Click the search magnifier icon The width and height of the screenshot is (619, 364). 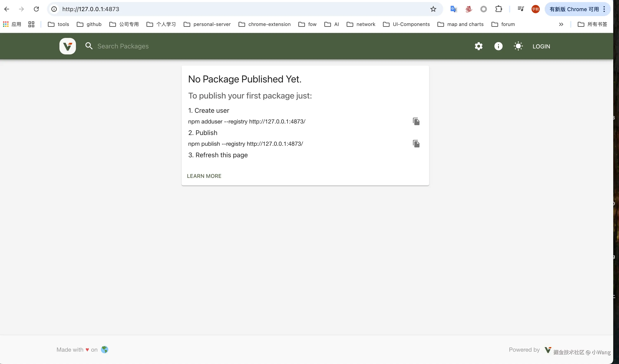point(89,46)
